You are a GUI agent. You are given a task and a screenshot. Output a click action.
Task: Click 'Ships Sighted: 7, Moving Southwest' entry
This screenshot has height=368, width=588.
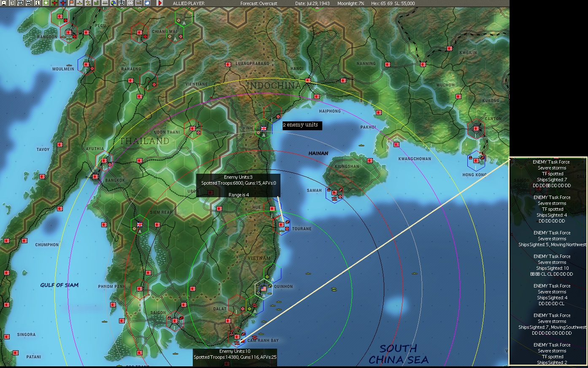pos(552,327)
